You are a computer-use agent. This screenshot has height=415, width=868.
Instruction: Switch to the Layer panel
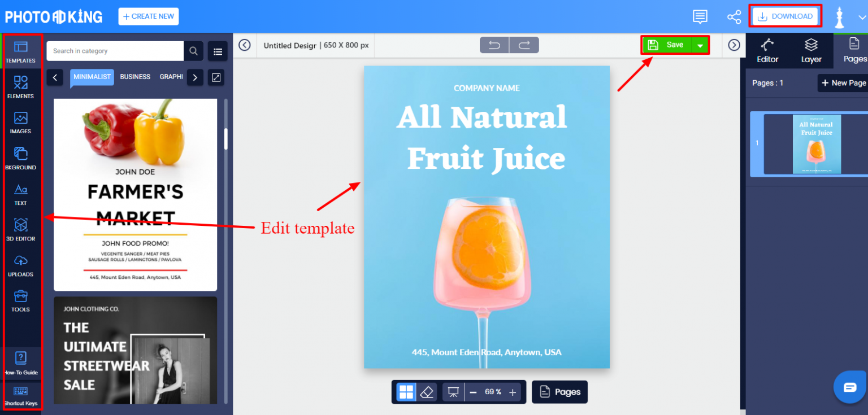(811, 50)
